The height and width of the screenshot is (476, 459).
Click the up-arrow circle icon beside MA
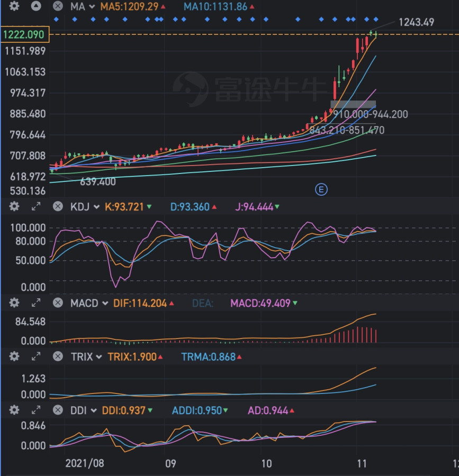(x=36, y=6)
